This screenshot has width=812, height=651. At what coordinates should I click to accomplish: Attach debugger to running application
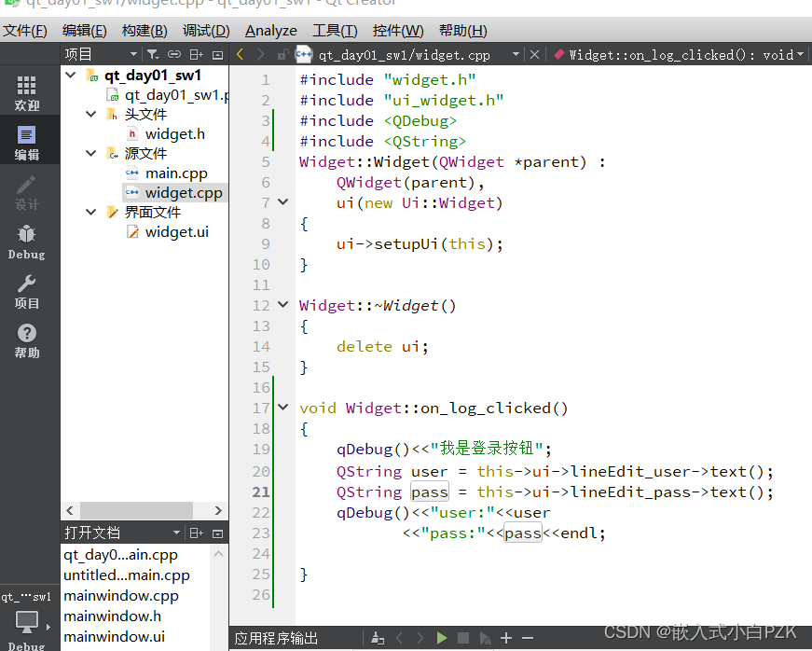pos(485,639)
